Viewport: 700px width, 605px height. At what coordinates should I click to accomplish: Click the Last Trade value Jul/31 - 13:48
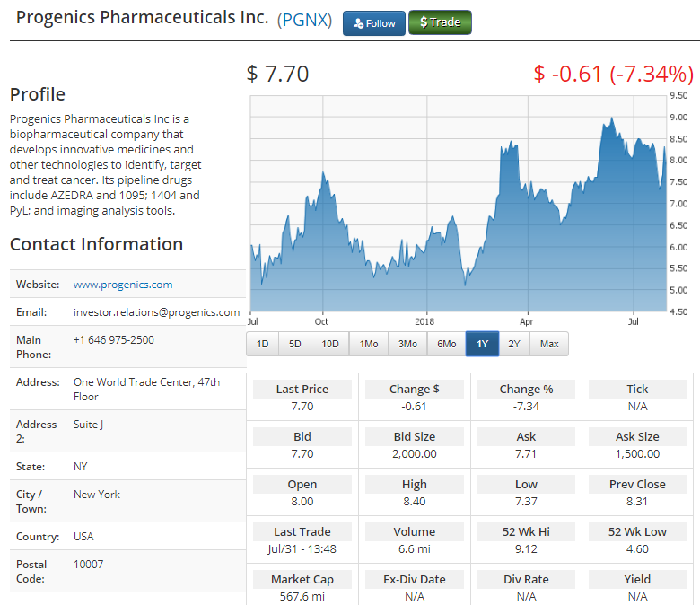pyautogui.click(x=302, y=549)
